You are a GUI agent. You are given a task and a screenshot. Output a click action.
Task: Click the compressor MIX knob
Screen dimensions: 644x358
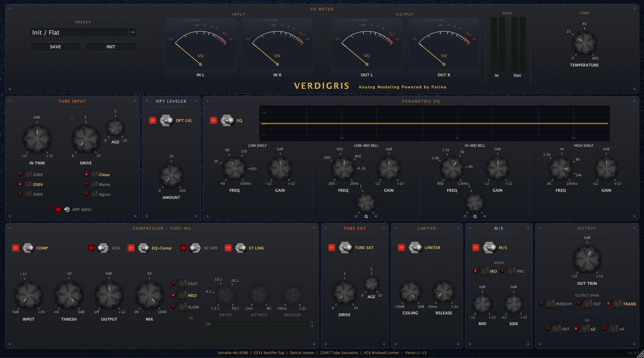149,296
